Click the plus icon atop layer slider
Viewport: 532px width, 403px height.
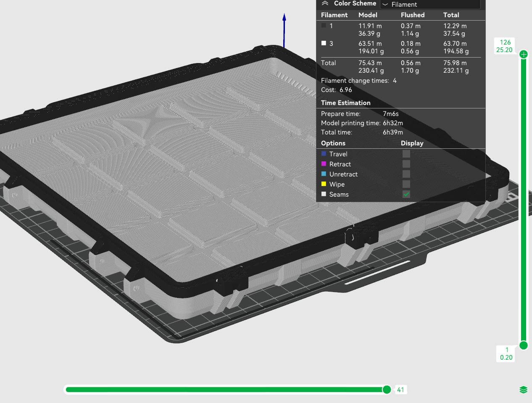[524, 54]
